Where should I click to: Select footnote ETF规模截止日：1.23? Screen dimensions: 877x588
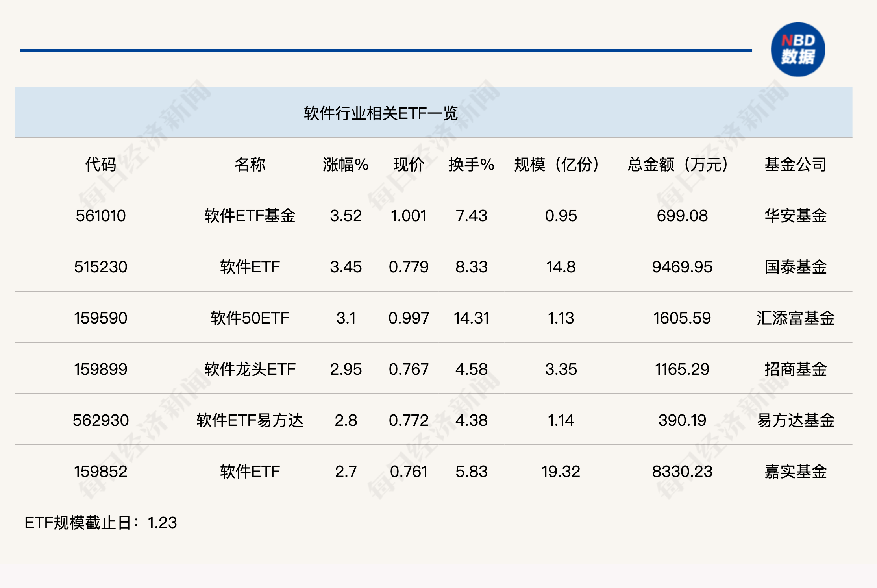(101, 523)
